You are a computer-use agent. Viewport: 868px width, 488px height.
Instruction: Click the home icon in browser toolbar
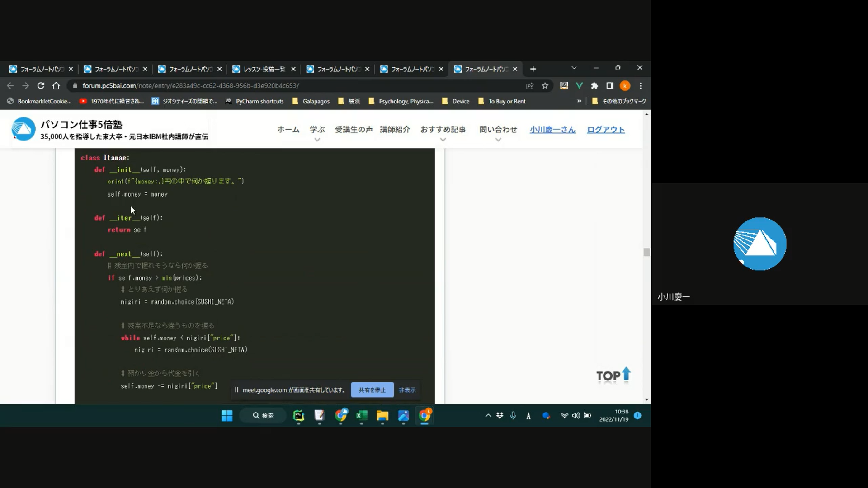[56, 86]
